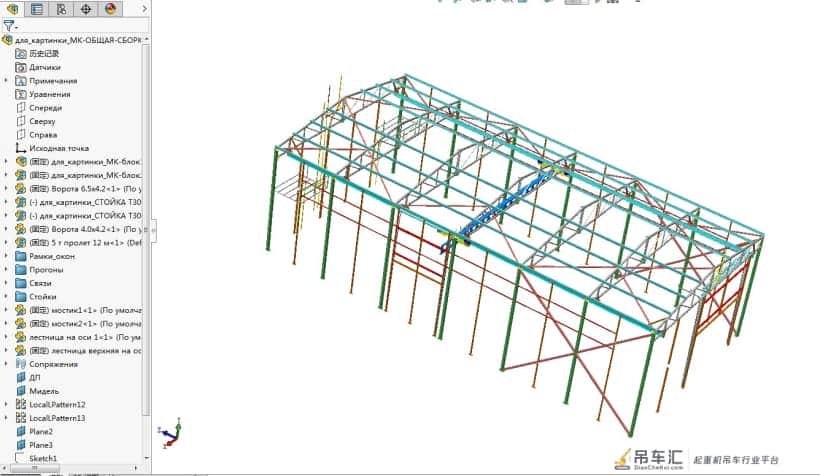
Task: Expand the Ворота 6.5x4.2<1> component
Action: [6, 188]
